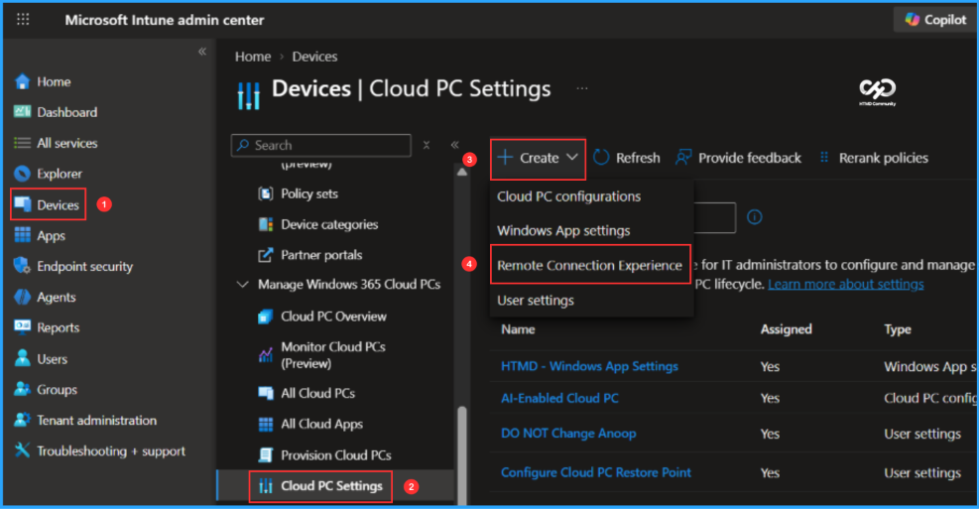This screenshot has height=509, width=980.
Task: Clear the search with the X icon
Action: (x=427, y=145)
